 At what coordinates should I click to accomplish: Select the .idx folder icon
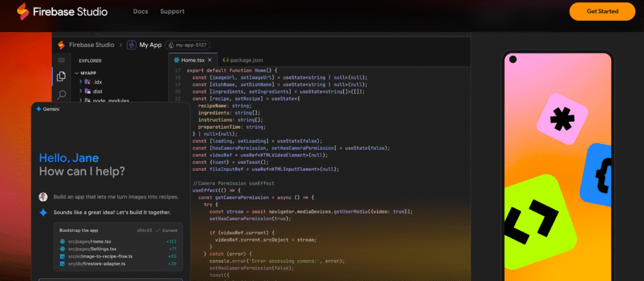[x=87, y=82]
